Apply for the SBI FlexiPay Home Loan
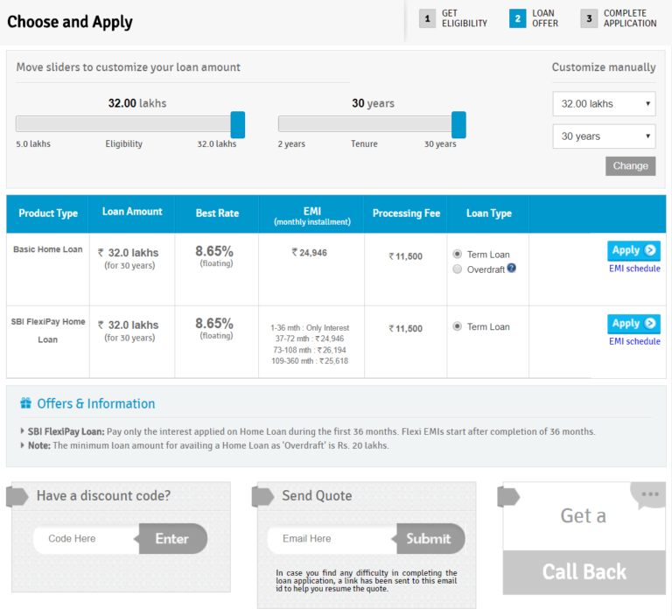Image resolution: width=672 pixels, height=616 pixels. [x=633, y=324]
